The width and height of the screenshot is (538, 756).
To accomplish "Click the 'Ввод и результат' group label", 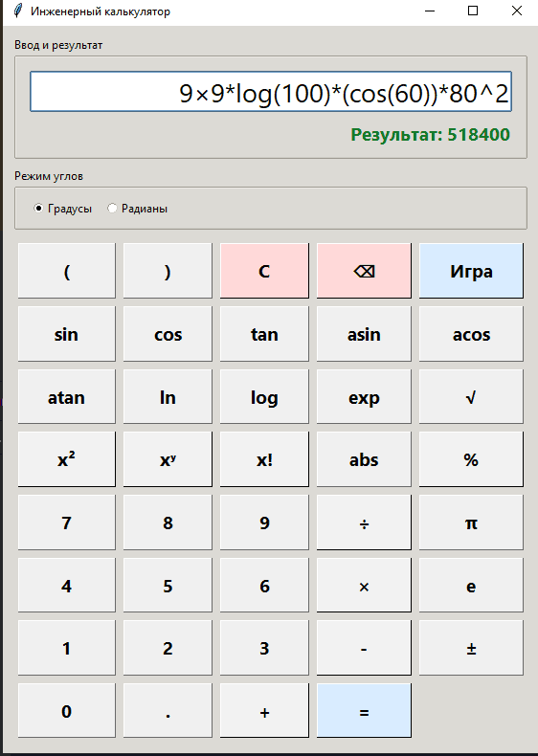I will [x=58, y=45].
